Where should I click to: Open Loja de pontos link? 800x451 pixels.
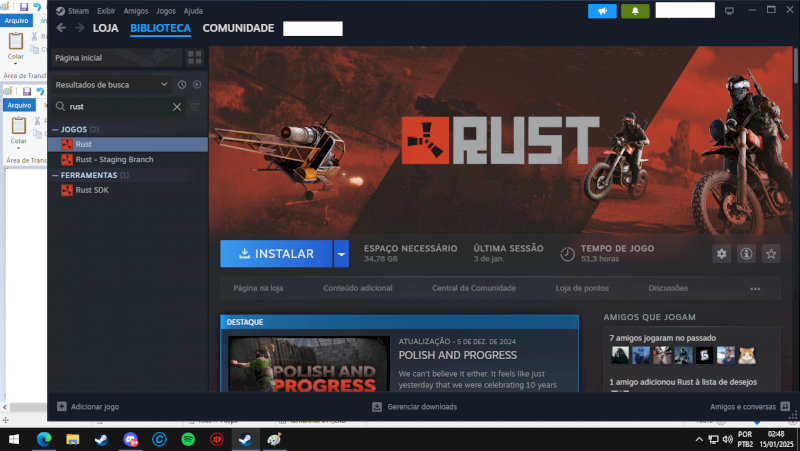point(582,288)
